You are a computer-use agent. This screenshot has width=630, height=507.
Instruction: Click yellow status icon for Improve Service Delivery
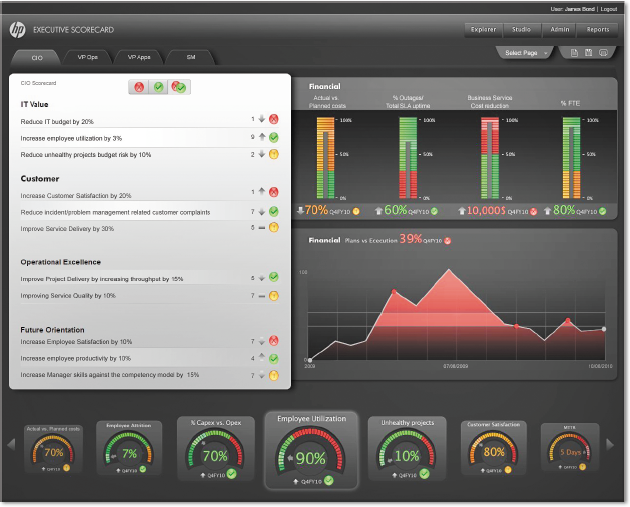(x=273, y=228)
